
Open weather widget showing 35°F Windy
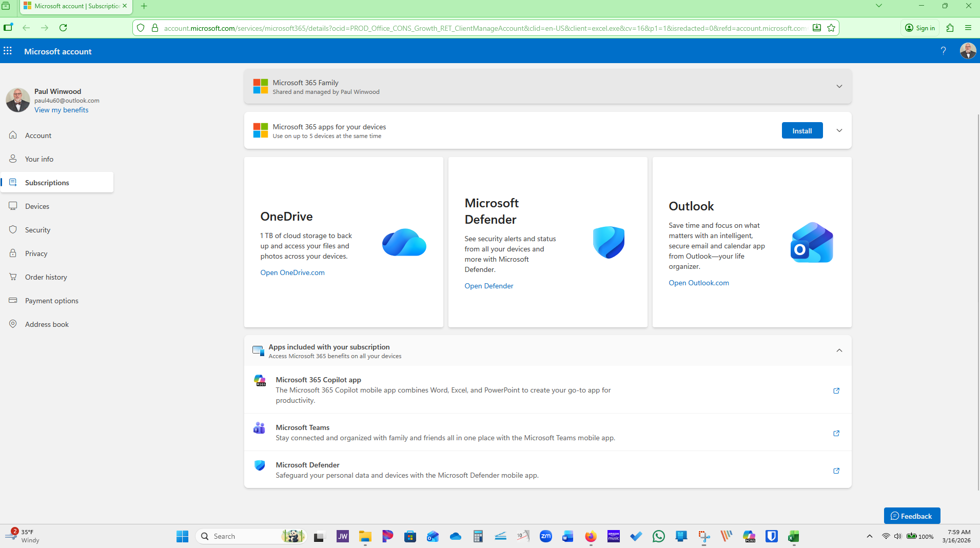(23, 536)
